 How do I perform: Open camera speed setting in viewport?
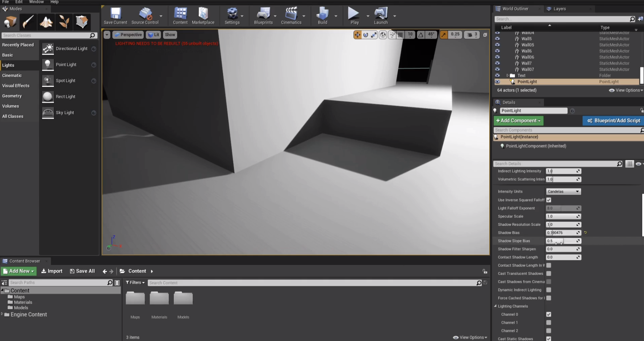coord(472,35)
